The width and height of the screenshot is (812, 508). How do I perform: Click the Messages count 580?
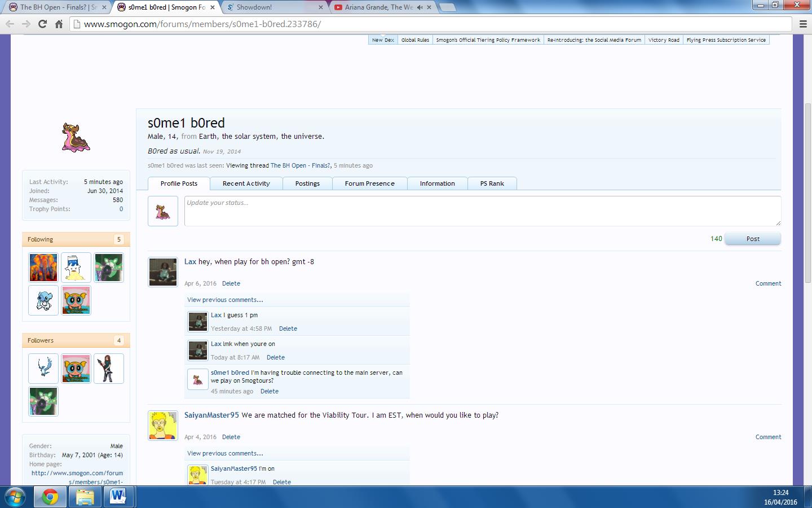tap(117, 200)
